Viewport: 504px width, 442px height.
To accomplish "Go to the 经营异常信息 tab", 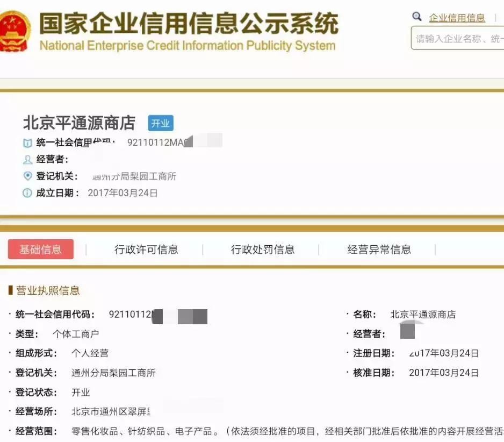I will pyautogui.click(x=379, y=249).
